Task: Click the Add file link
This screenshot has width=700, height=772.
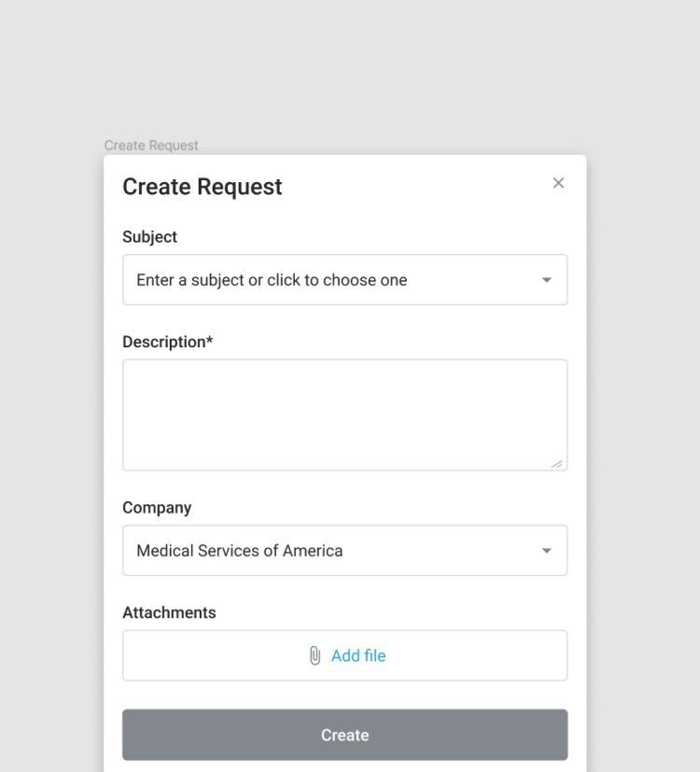Action: tap(358, 656)
